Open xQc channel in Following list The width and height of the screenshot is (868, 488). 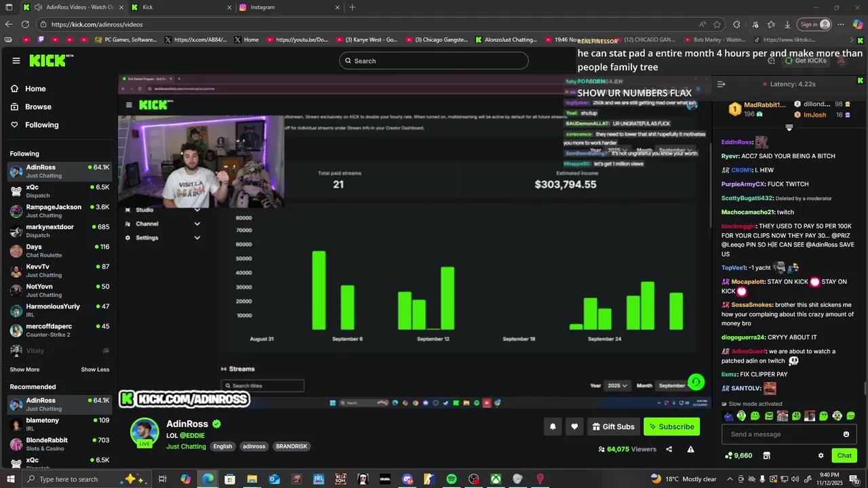tap(59, 191)
